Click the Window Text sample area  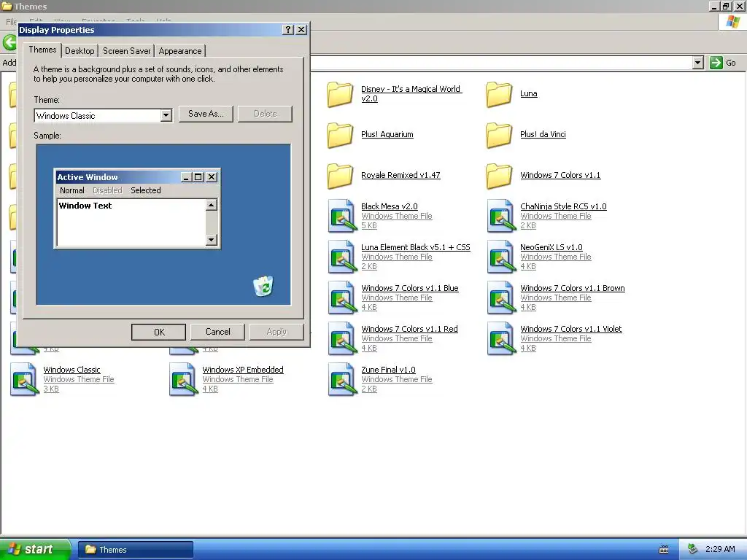(131, 222)
